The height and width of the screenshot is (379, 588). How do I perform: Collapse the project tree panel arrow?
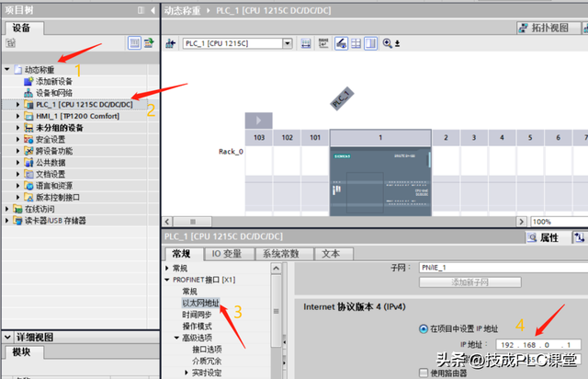tap(153, 10)
